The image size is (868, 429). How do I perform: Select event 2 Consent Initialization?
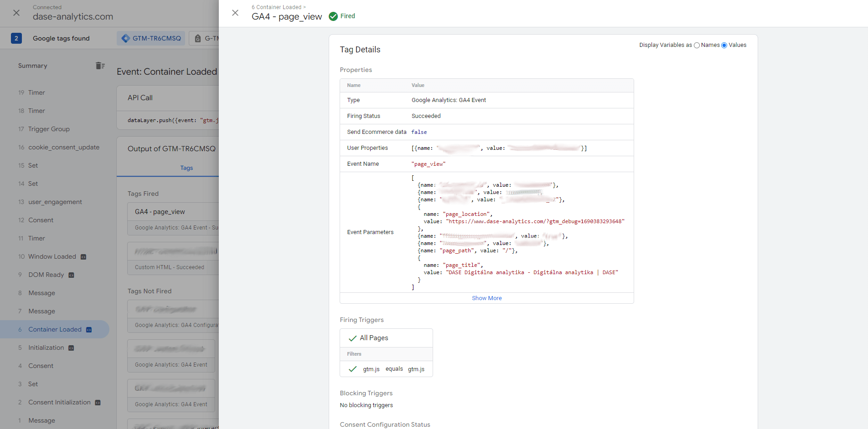(55, 402)
